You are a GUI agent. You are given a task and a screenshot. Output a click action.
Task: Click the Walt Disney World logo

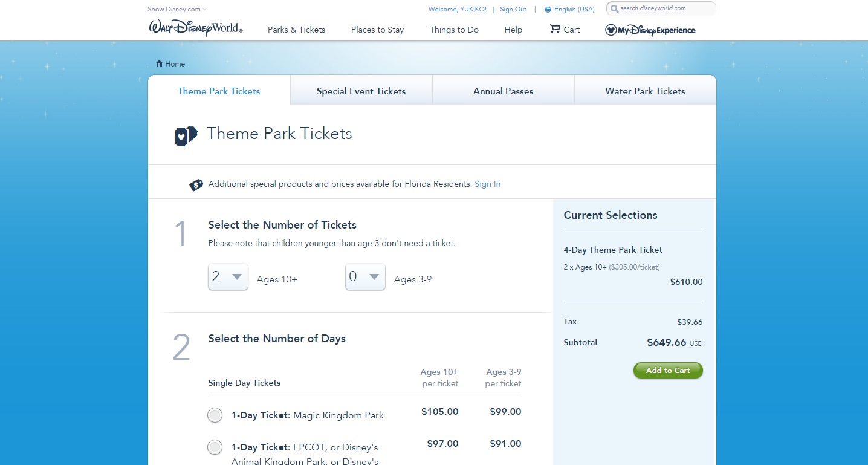pyautogui.click(x=196, y=28)
